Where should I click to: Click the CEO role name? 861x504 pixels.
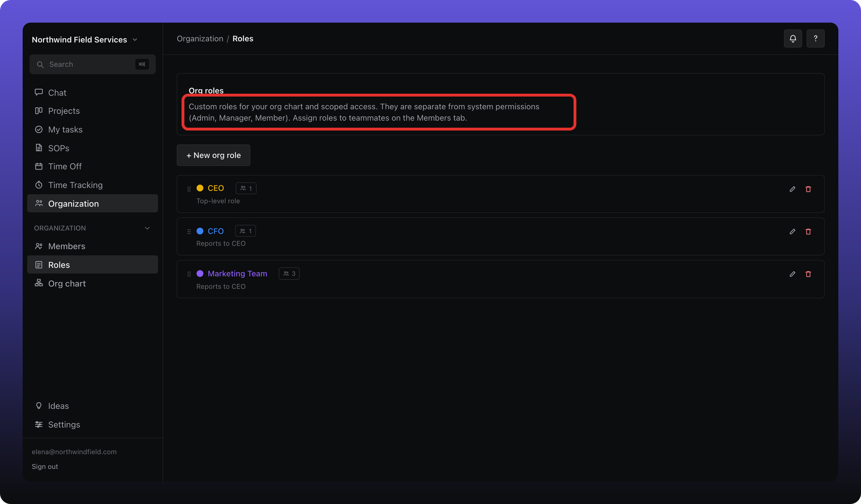tap(216, 188)
